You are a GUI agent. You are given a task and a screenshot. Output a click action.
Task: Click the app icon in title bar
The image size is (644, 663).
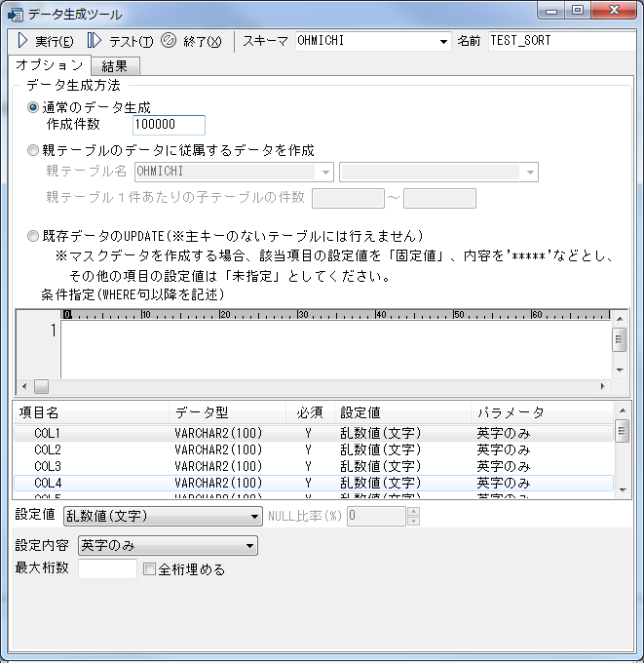pos(15,13)
